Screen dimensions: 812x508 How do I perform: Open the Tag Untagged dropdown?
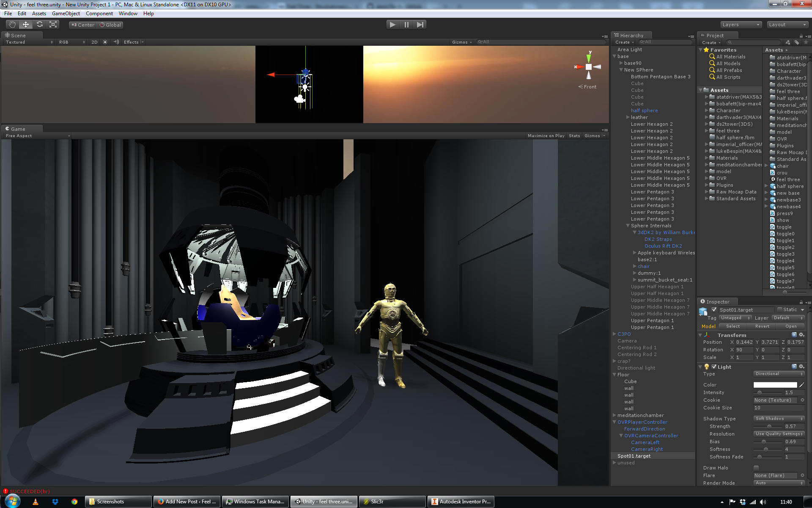[735, 318]
